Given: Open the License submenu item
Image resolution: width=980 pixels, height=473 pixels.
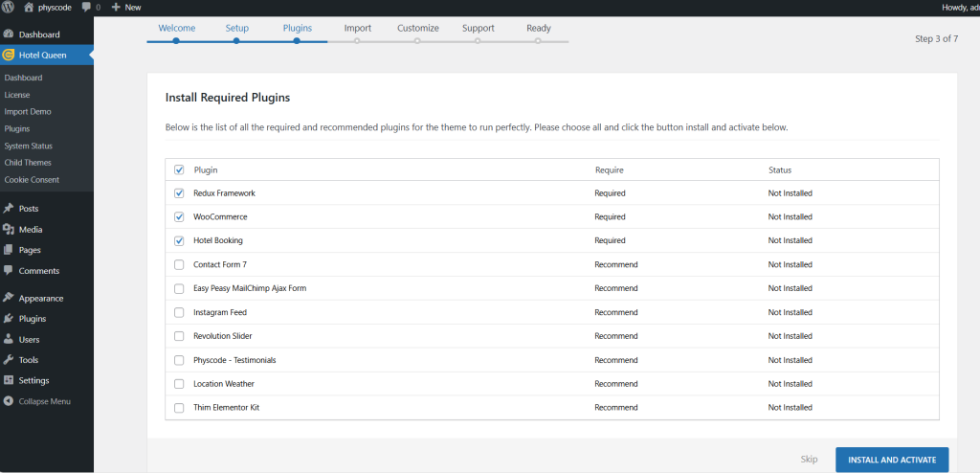Looking at the screenshot, I should (x=17, y=95).
